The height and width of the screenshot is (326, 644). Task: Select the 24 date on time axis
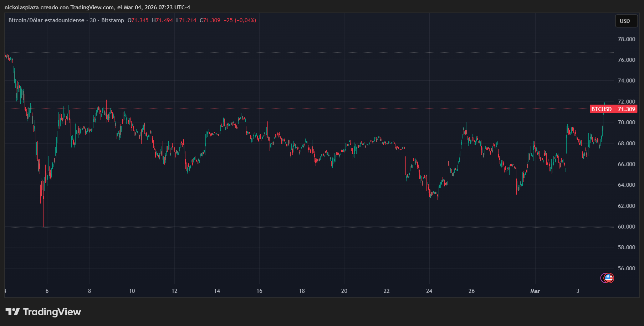(x=429, y=291)
